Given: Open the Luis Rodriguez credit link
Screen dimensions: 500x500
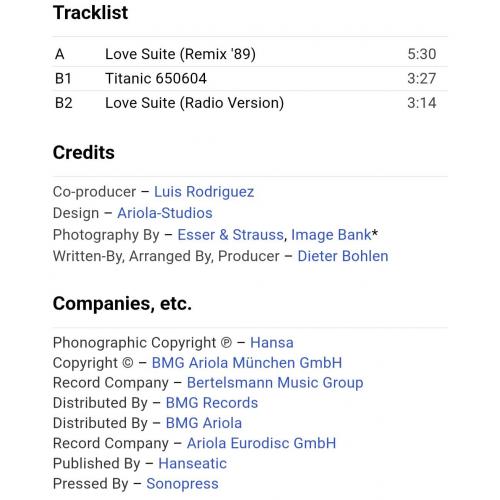Looking at the screenshot, I should click(204, 192).
